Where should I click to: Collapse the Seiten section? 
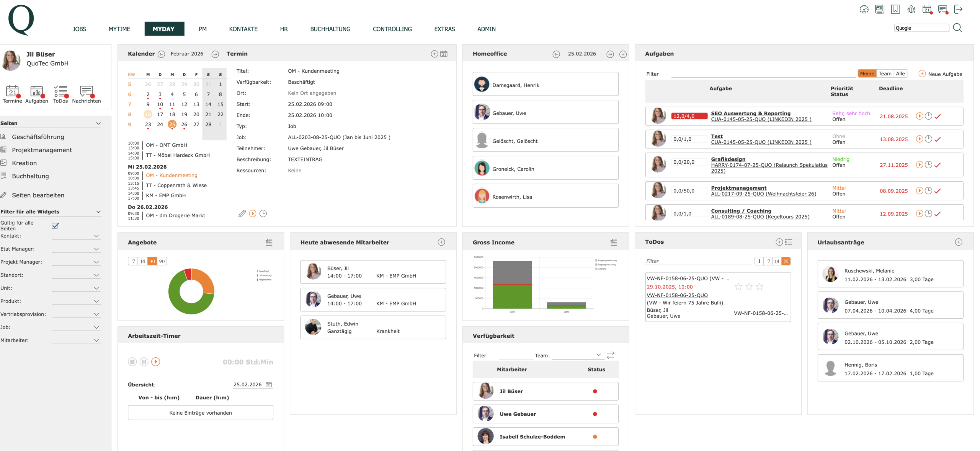click(98, 123)
